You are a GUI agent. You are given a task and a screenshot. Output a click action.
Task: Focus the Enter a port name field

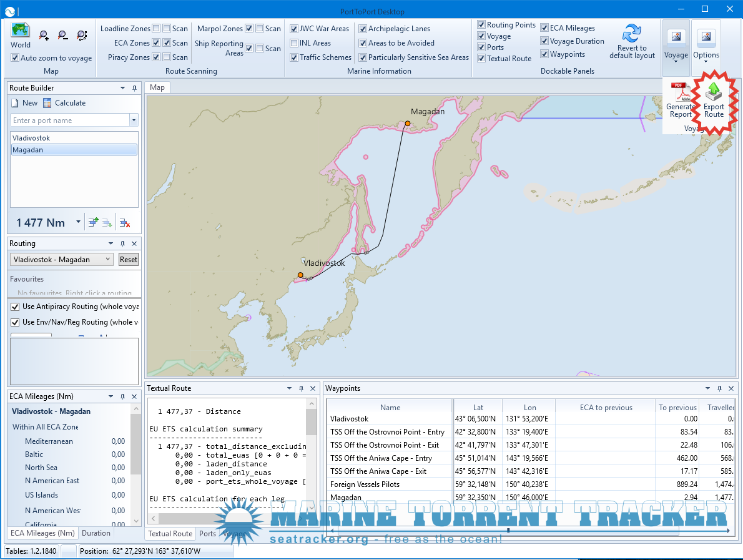click(x=70, y=120)
